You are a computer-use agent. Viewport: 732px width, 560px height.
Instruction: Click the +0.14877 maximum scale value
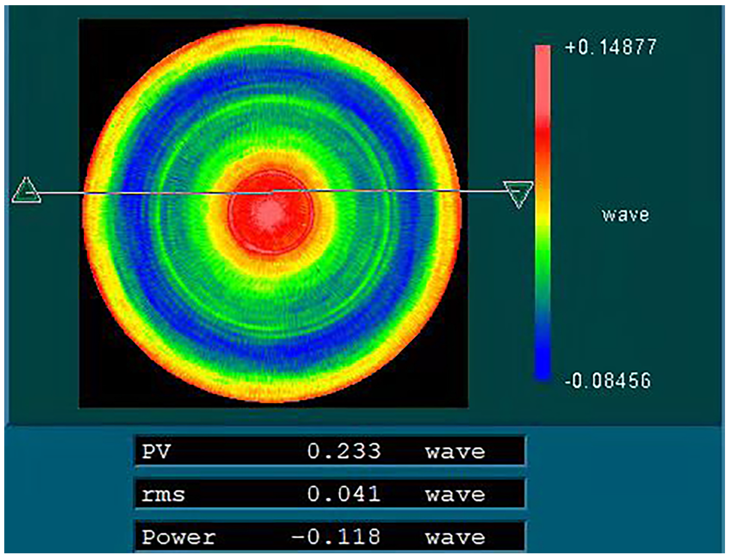610,47
